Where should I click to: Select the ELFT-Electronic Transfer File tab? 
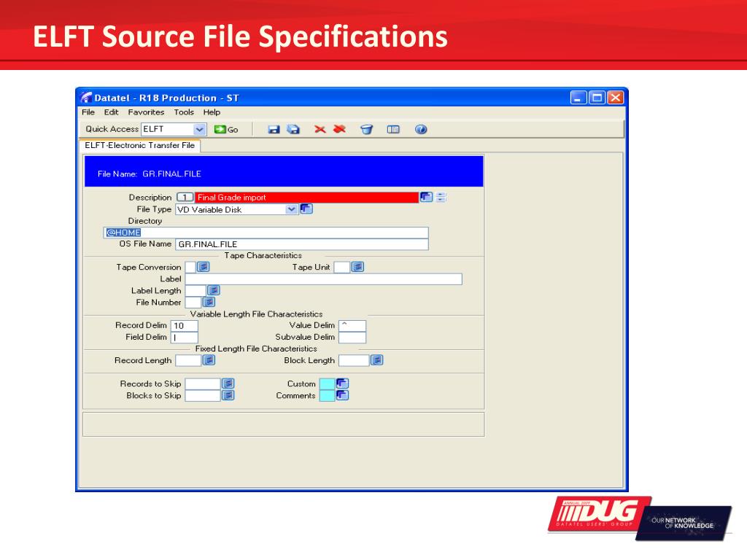point(139,145)
